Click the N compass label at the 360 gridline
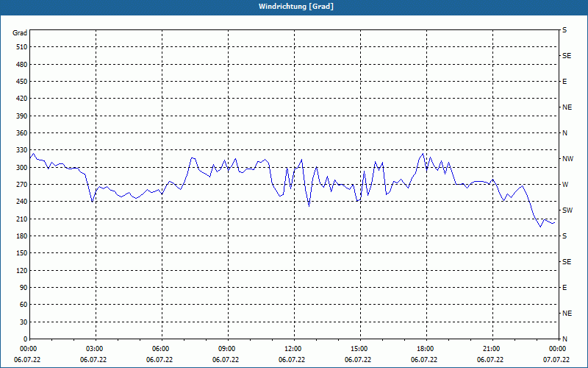This screenshot has height=368, width=588. click(x=564, y=133)
